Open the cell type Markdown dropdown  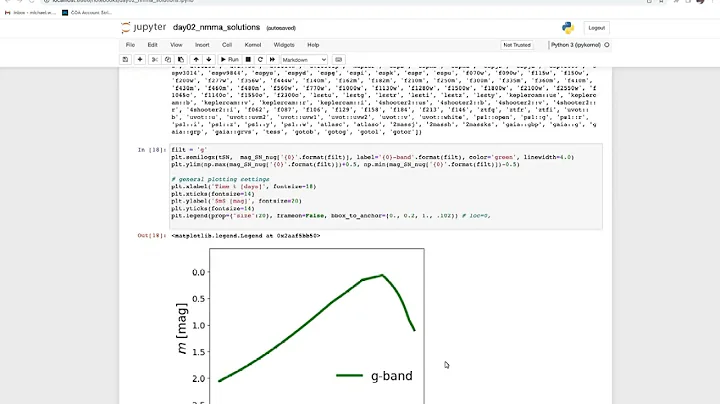[x=304, y=60]
